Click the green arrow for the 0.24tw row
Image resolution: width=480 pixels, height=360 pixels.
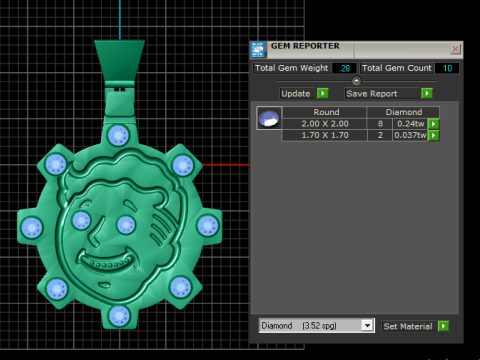coord(433,124)
